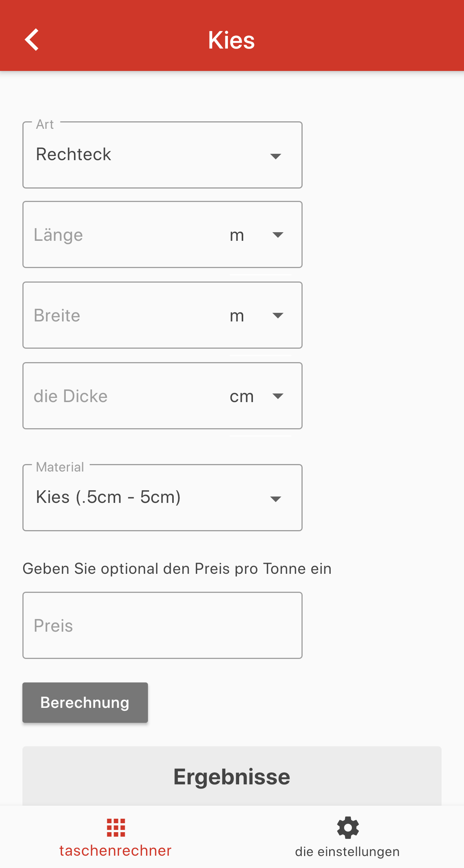Click the Berechnung button
The height and width of the screenshot is (868, 464).
click(x=85, y=703)
